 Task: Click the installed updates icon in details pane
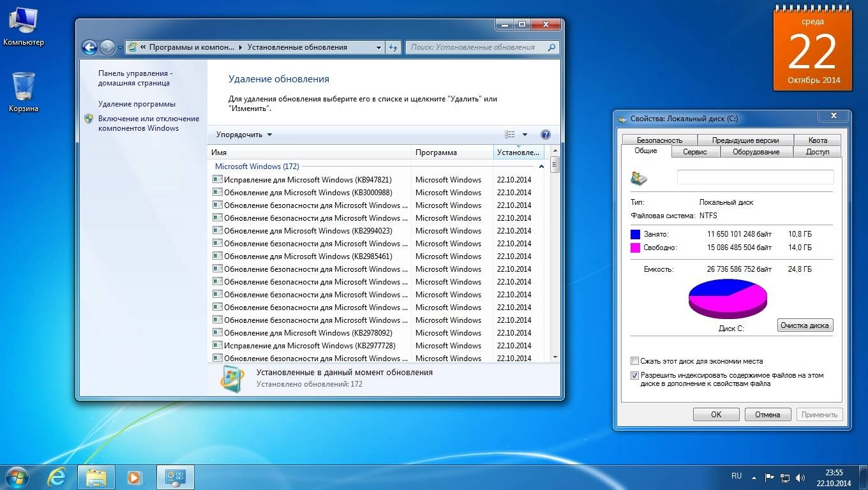coord(232,378)
